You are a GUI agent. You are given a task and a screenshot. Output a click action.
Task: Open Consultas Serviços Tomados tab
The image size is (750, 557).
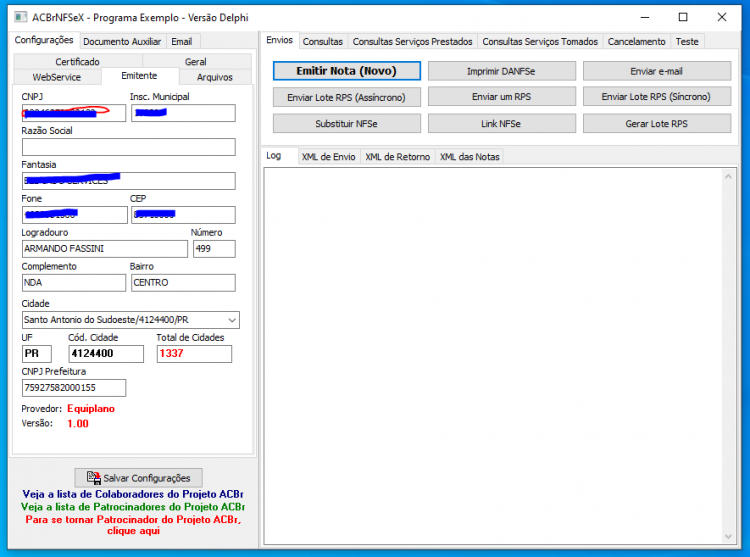pyautogui.click(x=540, y=42)
